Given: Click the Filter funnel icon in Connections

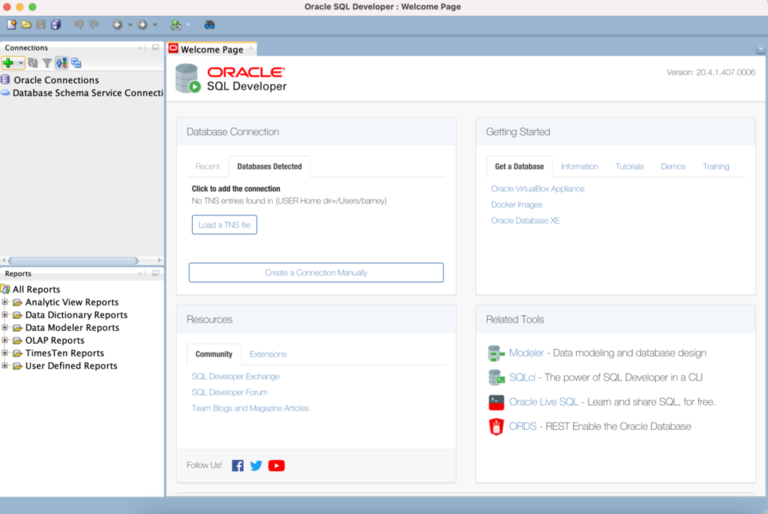Looking at the screenshot, I should click(47, 63).
